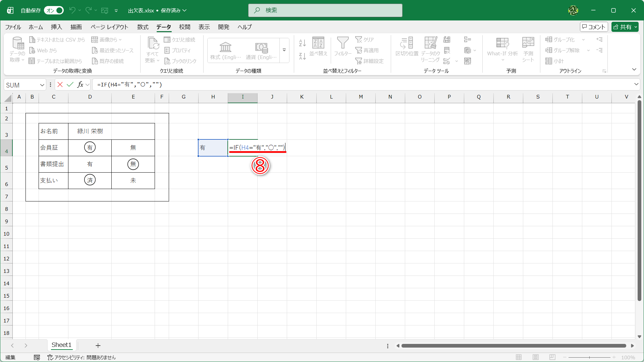The image size is (644, 362).
Task: Click the コメント button
Action: coord(594,27)
